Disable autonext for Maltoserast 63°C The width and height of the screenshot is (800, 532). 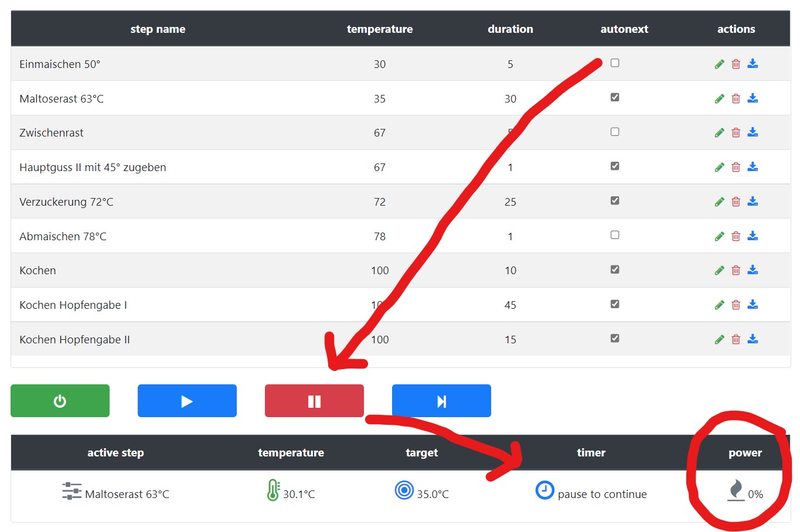(615, 97)
